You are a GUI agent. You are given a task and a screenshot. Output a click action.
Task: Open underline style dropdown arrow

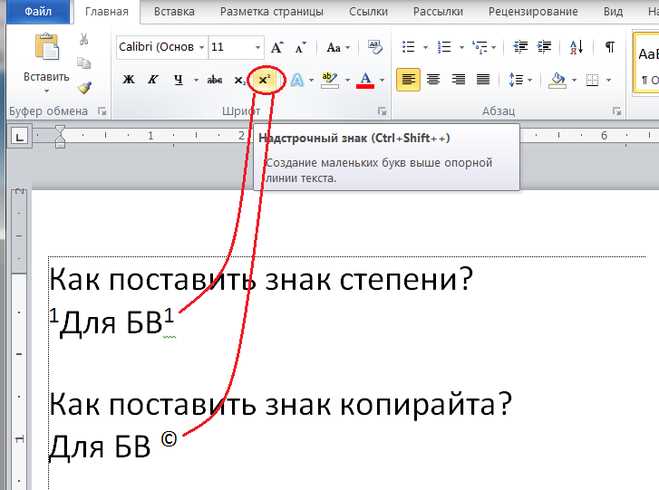(195, 80)
